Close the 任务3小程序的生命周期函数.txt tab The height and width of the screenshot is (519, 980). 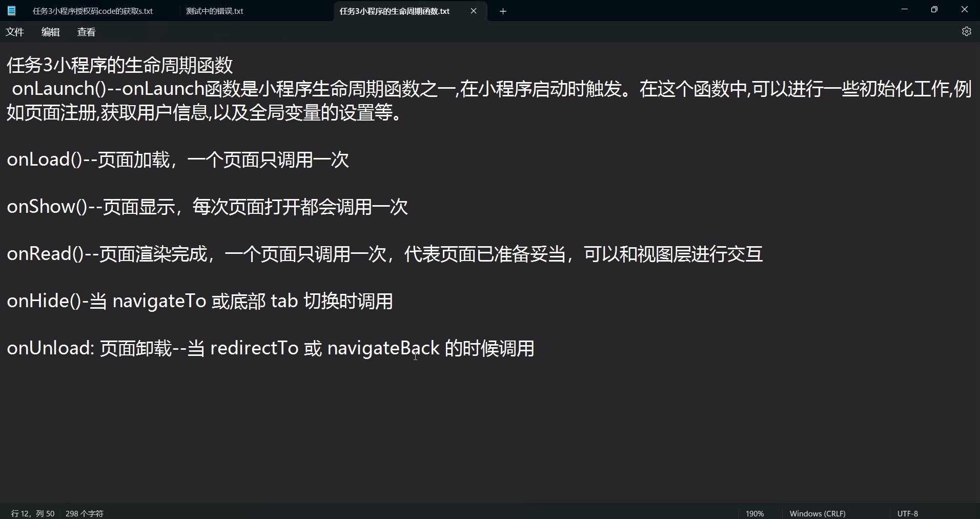click(x=473, y=11)
